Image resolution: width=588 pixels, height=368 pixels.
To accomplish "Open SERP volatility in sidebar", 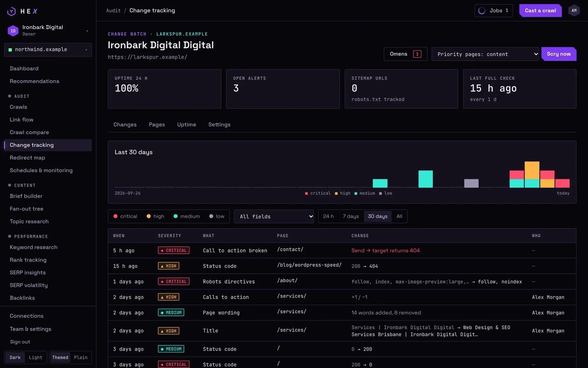I will pyautogui.click(x=48, y=285).
